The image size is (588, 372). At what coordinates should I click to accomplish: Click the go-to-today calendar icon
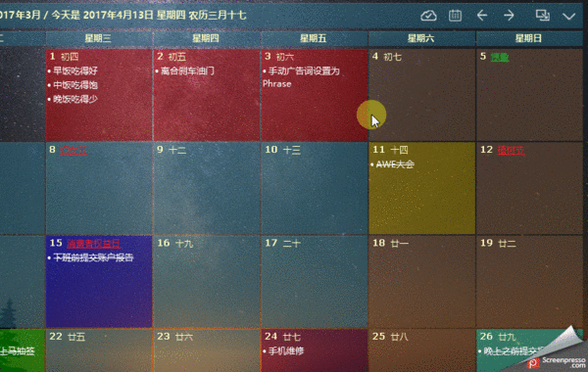pyautogui.click(x=455, y=16)
